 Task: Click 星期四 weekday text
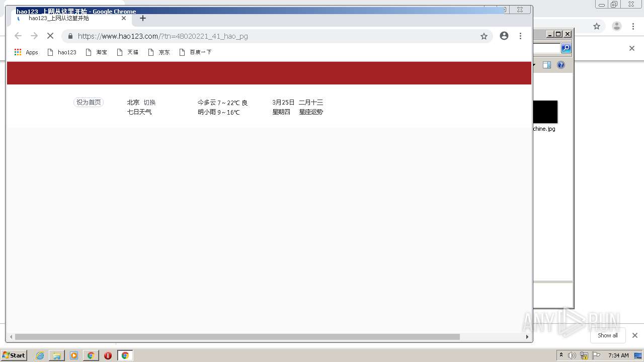coord(281,112)
